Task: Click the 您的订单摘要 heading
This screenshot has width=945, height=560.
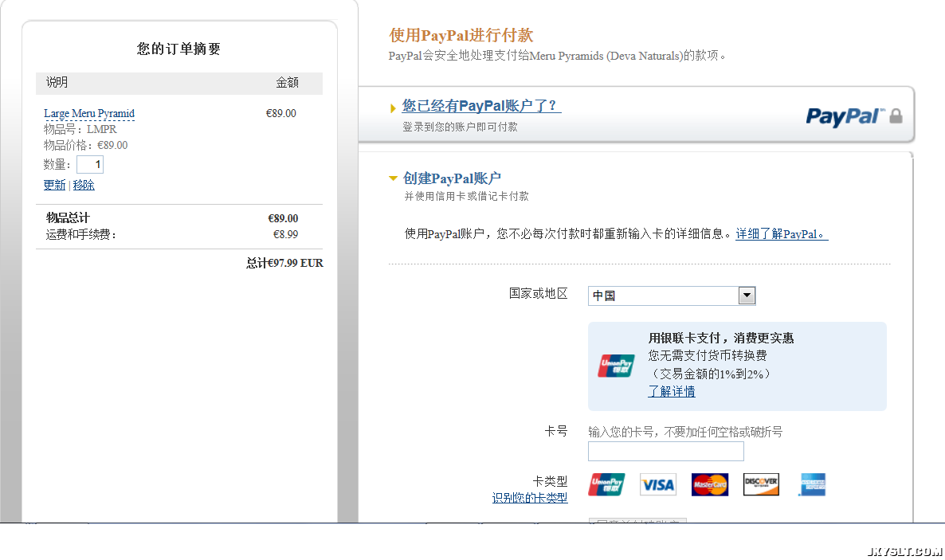Action: click(179, 49)
